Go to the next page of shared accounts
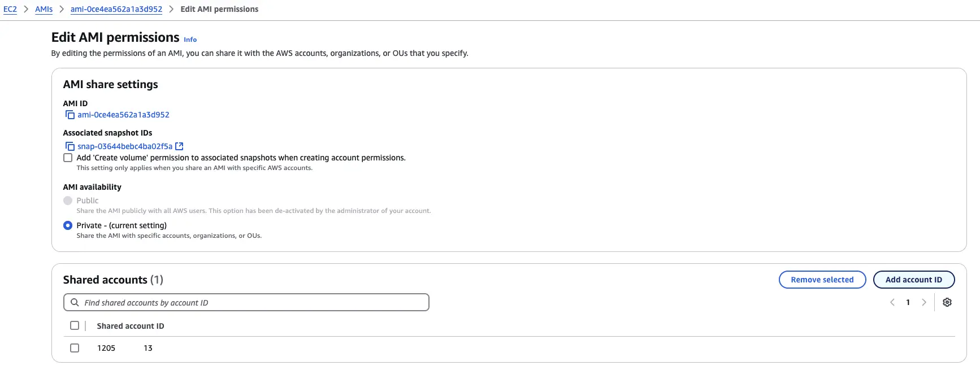This screenshot has height=370, width=980. [924, 302]
